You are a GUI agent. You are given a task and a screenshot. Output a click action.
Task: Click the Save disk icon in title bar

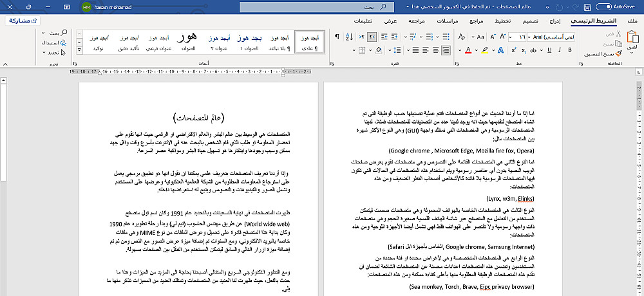click(x=587, y=7)
